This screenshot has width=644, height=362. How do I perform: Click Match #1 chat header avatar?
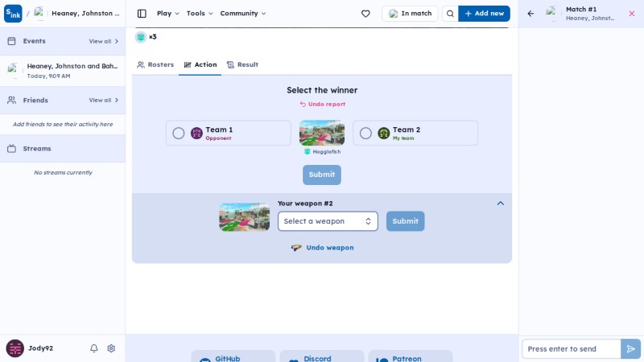[552, 14]
